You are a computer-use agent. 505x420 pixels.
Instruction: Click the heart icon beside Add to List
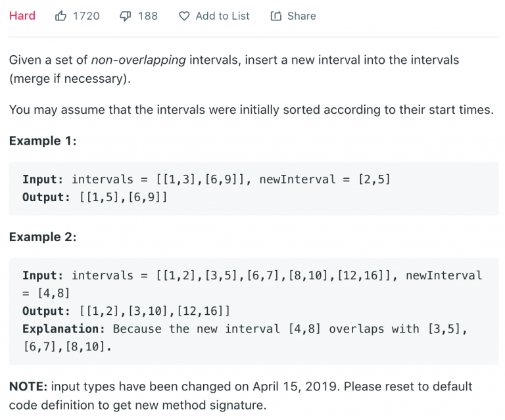(184, 16)
